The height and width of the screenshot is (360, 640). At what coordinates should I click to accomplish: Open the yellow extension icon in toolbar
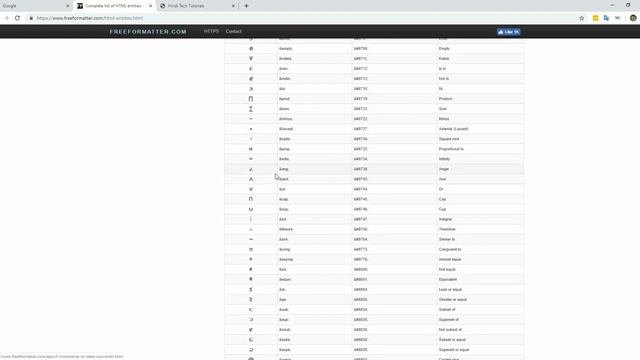[596, 18]
